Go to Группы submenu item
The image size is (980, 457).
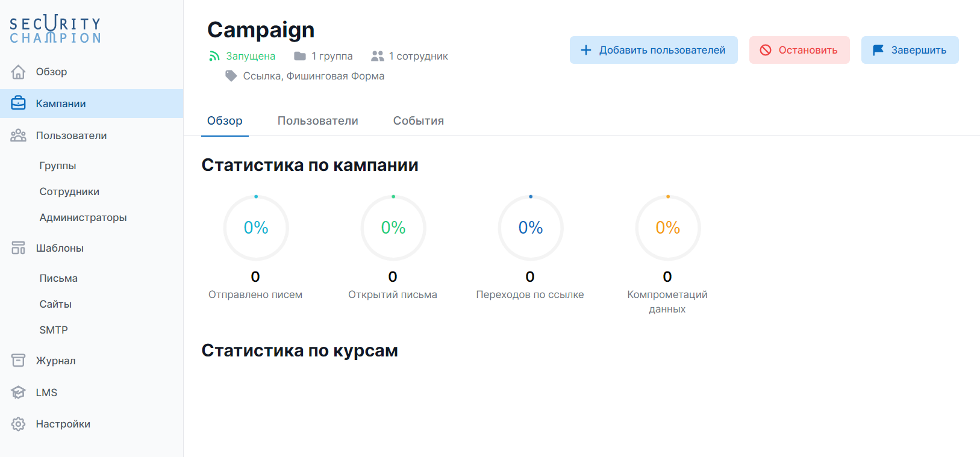[58, 166]
